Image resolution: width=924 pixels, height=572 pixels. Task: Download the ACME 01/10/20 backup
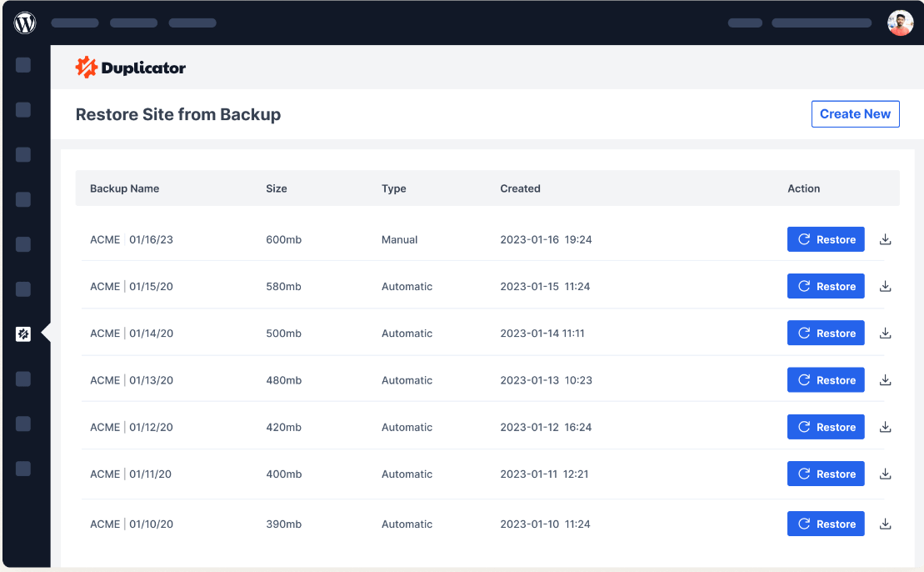coord(885,524)
